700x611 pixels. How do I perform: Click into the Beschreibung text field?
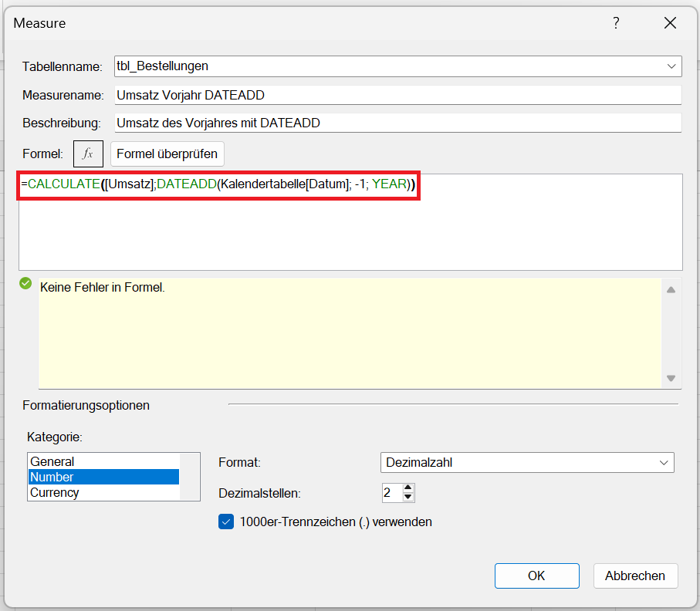click(397, 123)
